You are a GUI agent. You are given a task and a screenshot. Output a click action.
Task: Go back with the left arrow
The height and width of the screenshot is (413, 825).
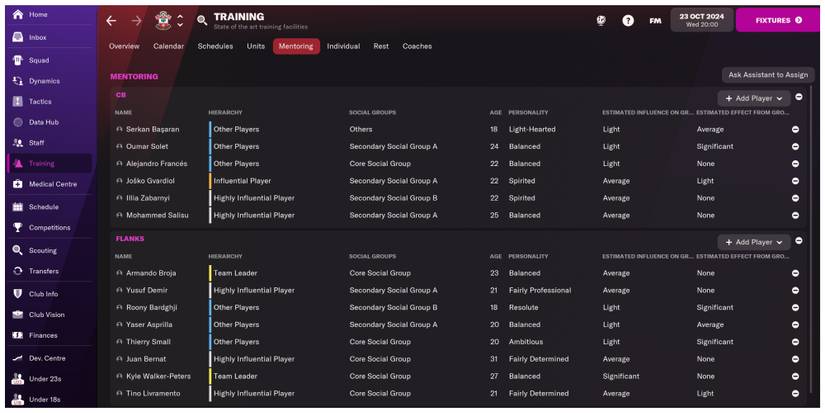(x=111, y=21)
